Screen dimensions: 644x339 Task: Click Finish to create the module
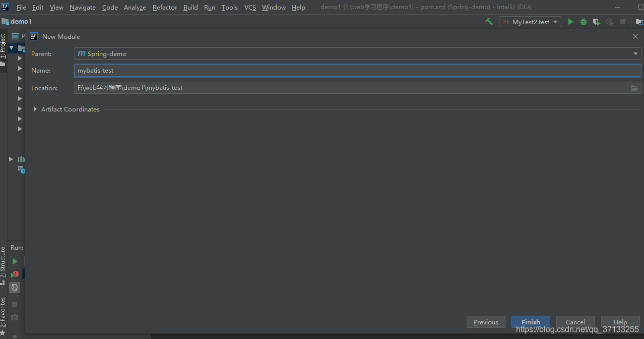pos(531,322)
